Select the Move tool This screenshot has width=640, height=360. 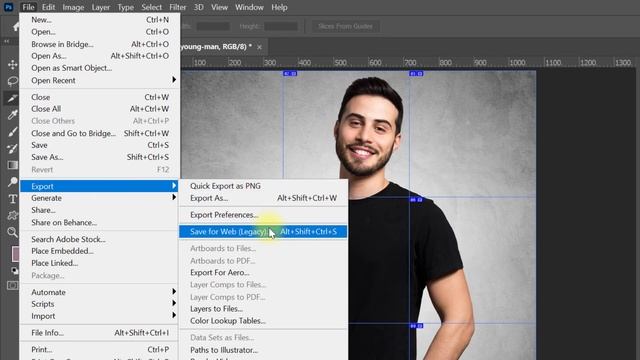pyautogui.click(x=13, y=64)
